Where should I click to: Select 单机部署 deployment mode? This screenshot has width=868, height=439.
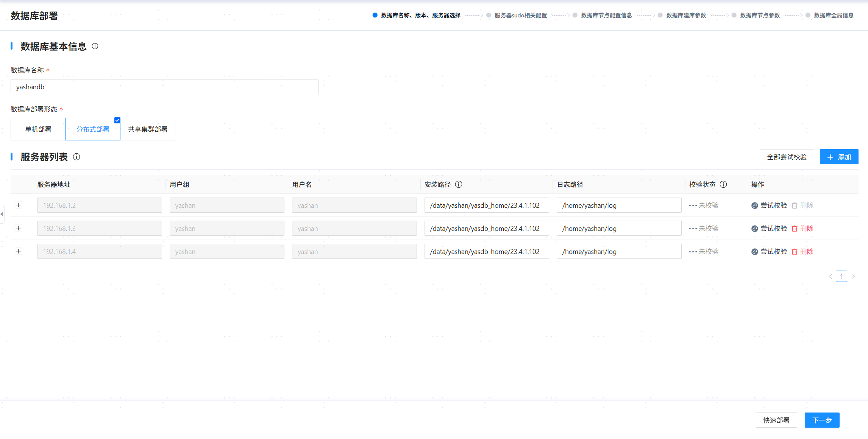pyautogui.click(x=38, y=129)
